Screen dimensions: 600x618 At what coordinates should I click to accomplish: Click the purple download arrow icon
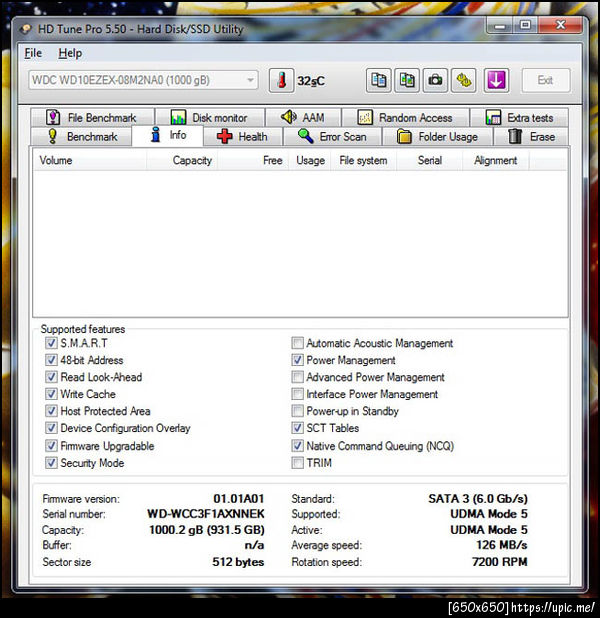pyautogui.click(x=496, y=80)
